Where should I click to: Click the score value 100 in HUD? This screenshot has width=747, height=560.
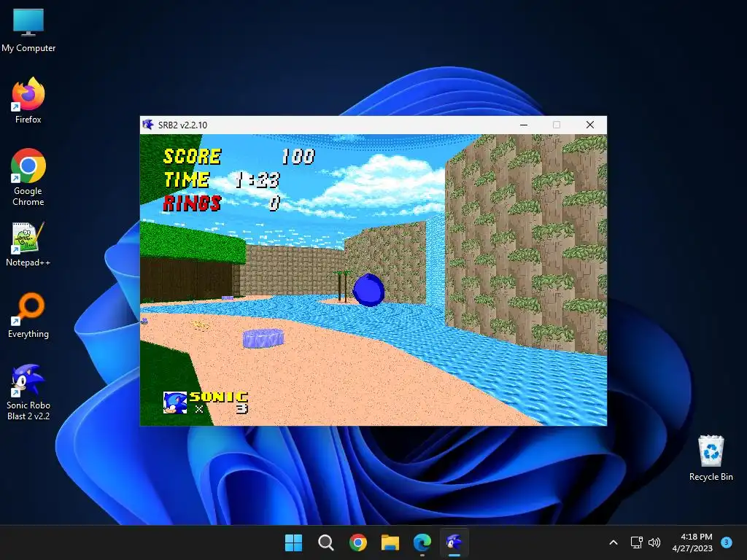298,156
